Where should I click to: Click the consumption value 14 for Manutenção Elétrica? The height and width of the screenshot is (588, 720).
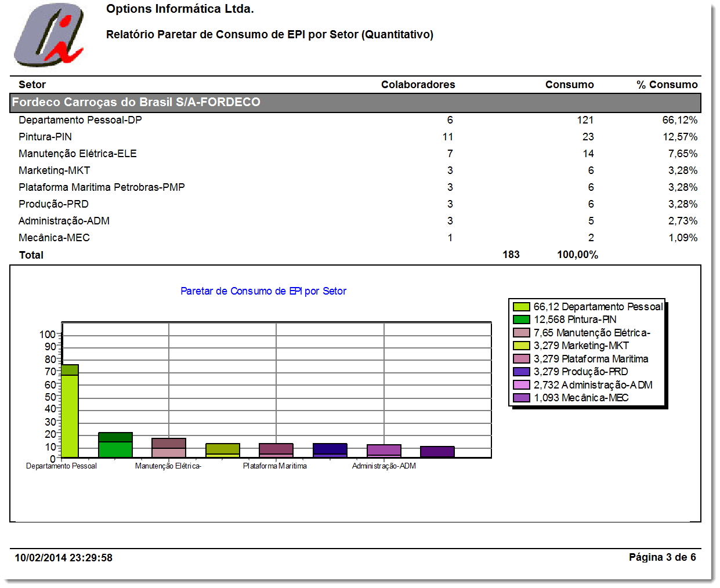(588, 154)
